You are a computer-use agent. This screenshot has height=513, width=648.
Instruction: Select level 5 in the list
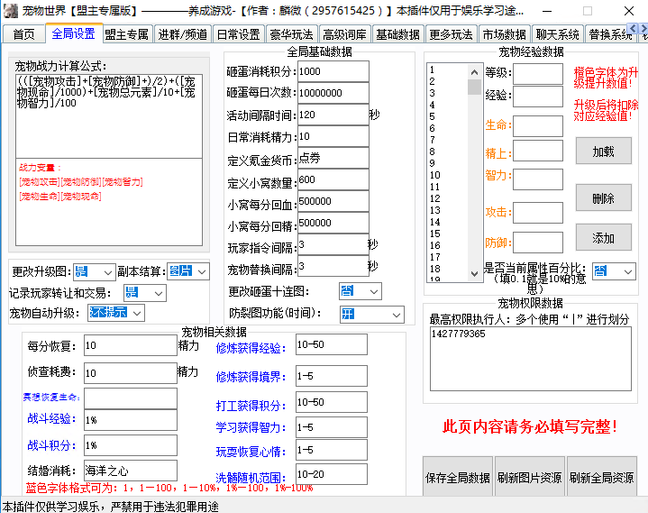[447, 116]
